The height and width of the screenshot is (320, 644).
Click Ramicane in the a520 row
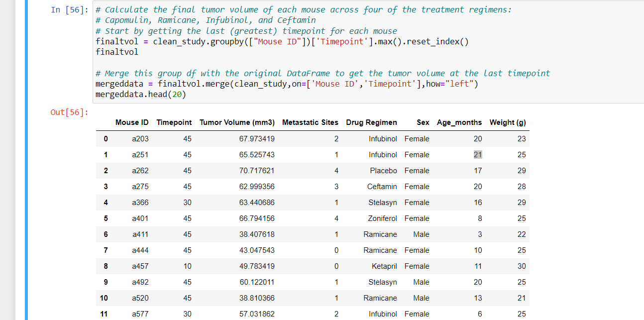pos(380,298)
